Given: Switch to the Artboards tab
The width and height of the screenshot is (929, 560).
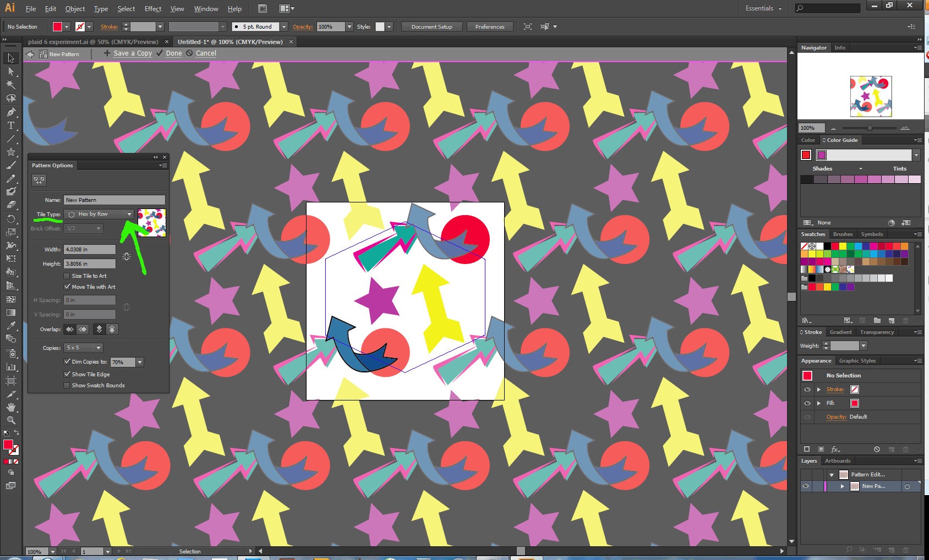Looking at the screenshot, I should point(837,461).
